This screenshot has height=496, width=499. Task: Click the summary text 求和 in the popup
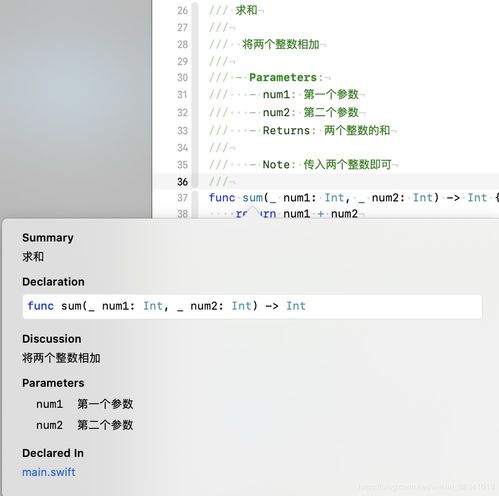click(33, 257)
